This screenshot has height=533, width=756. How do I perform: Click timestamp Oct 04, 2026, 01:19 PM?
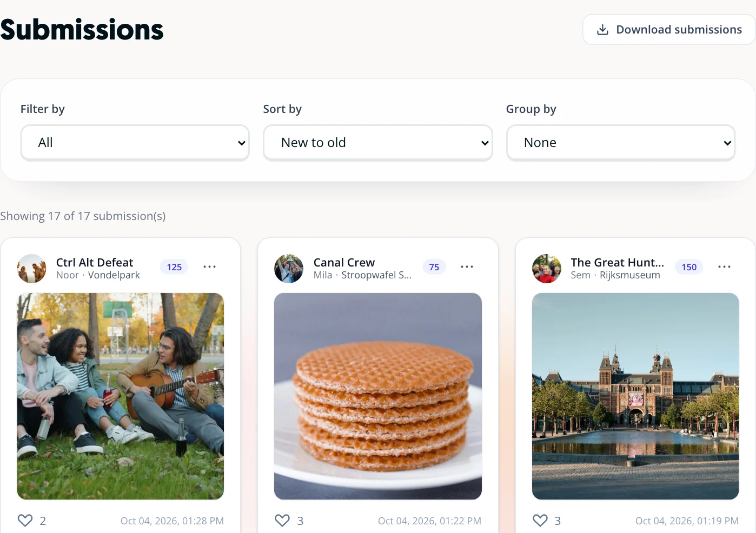coord(687,521)
